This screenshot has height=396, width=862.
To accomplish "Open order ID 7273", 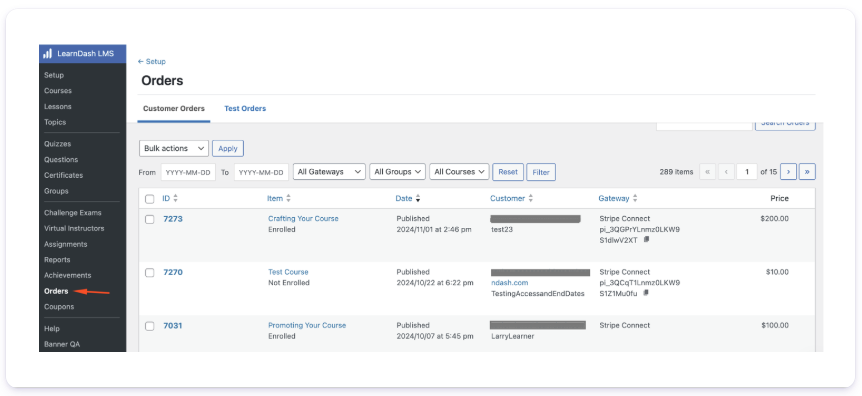I will pyautogui.click(x=173, y=219).
